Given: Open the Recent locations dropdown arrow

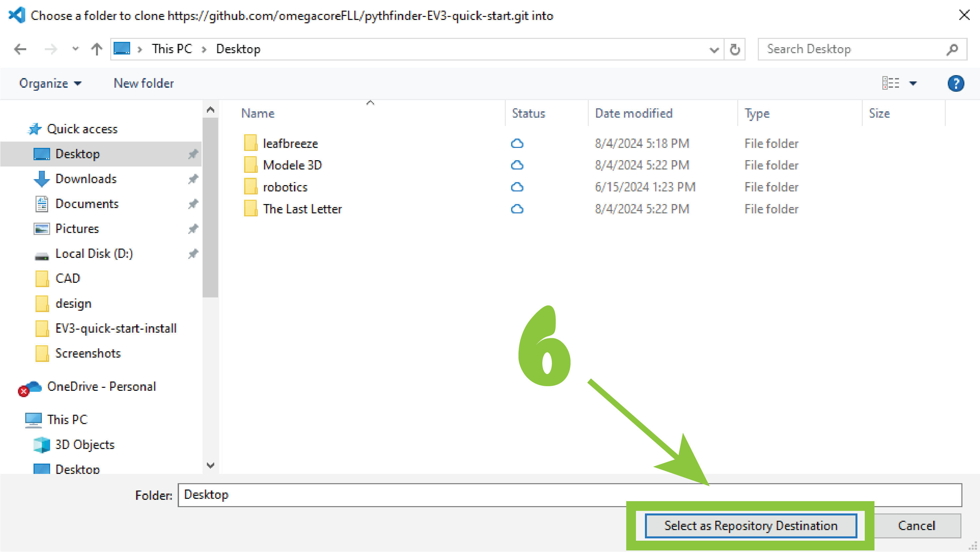Looking at the screenshot, I should 75,49.
